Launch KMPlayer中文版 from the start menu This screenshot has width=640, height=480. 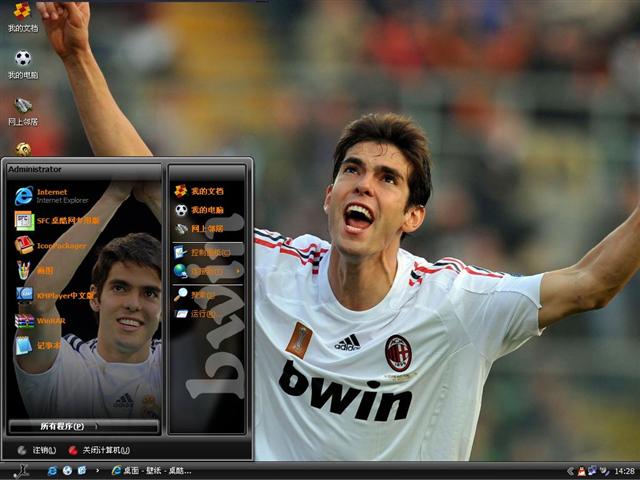pyautogui.click(x=55, y=295)
